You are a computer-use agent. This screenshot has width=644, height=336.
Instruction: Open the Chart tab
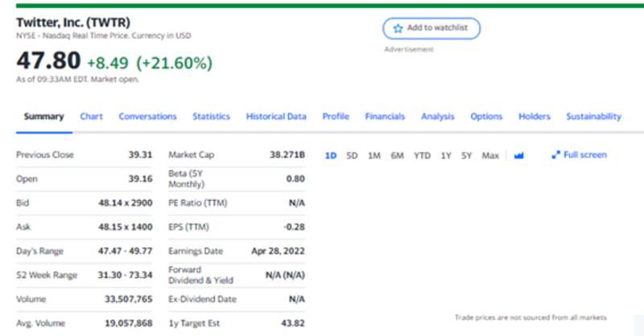(x=91, y=117)
